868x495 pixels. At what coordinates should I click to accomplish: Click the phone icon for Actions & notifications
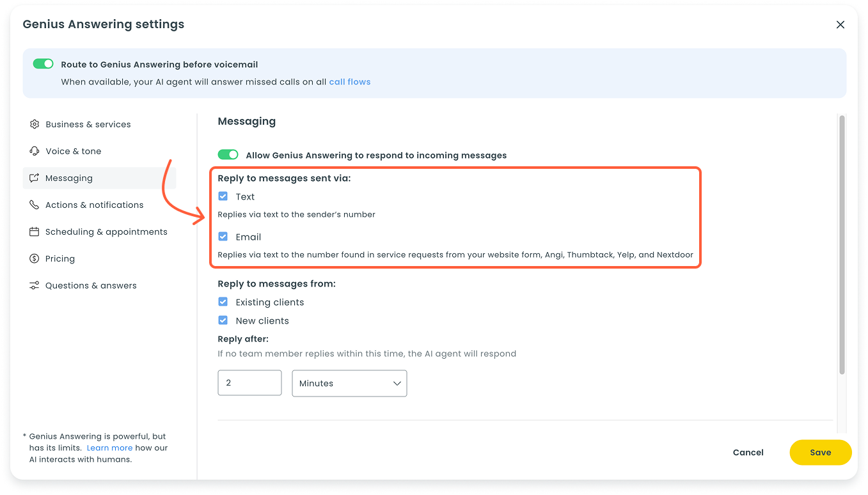tap(35, 205)
